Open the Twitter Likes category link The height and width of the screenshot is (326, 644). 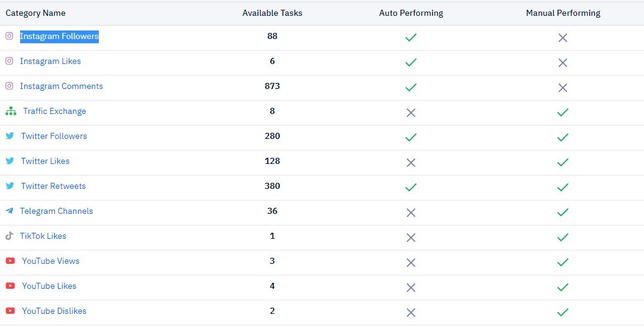tap(45, 161)
